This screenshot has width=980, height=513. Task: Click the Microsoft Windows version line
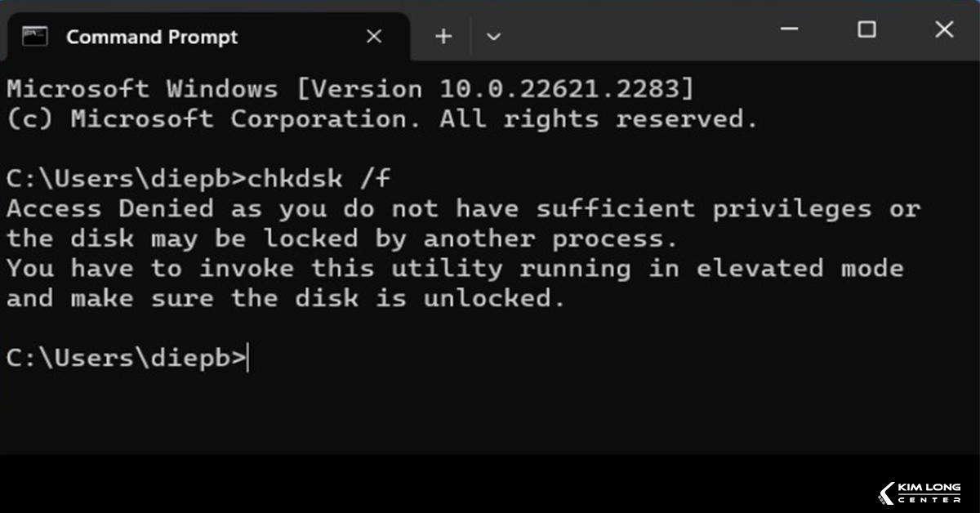(x=350, y=89)
